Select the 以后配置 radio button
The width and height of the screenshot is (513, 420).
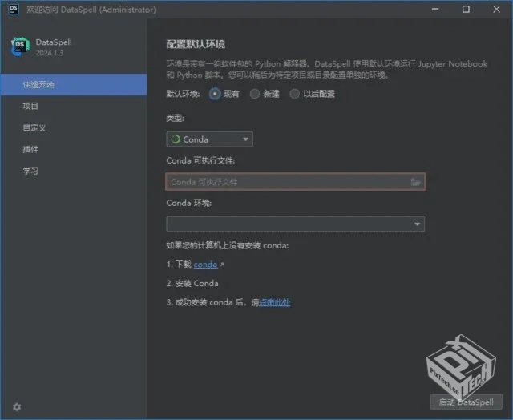coord(294,94)
